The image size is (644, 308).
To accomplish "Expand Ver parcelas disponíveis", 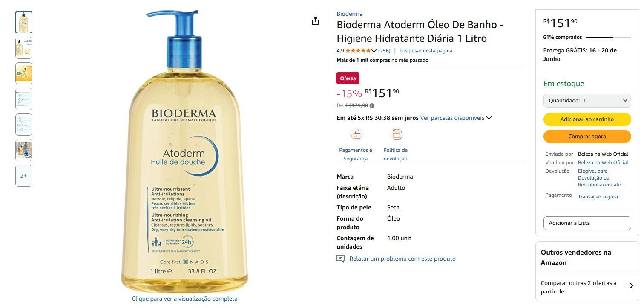I will (456, 118).
